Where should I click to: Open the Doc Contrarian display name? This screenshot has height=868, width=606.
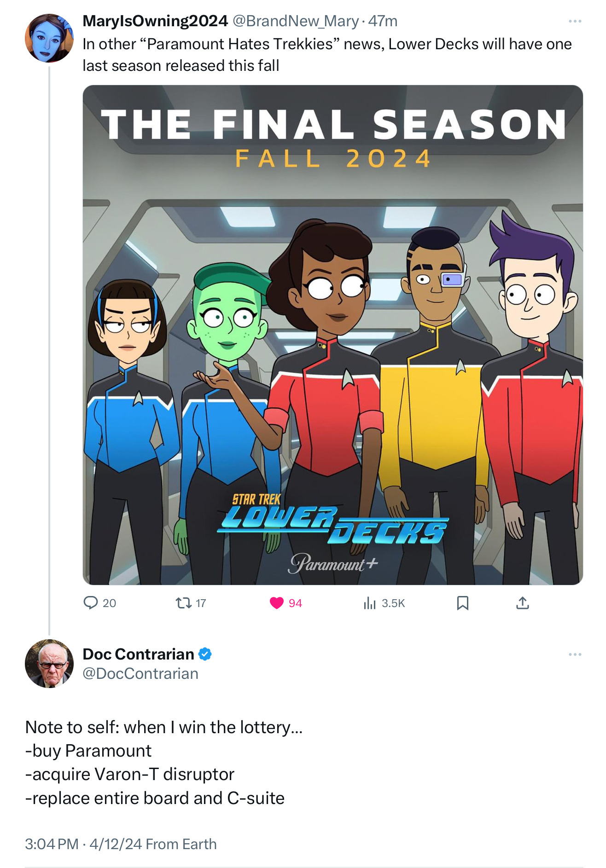coord(138,654)
